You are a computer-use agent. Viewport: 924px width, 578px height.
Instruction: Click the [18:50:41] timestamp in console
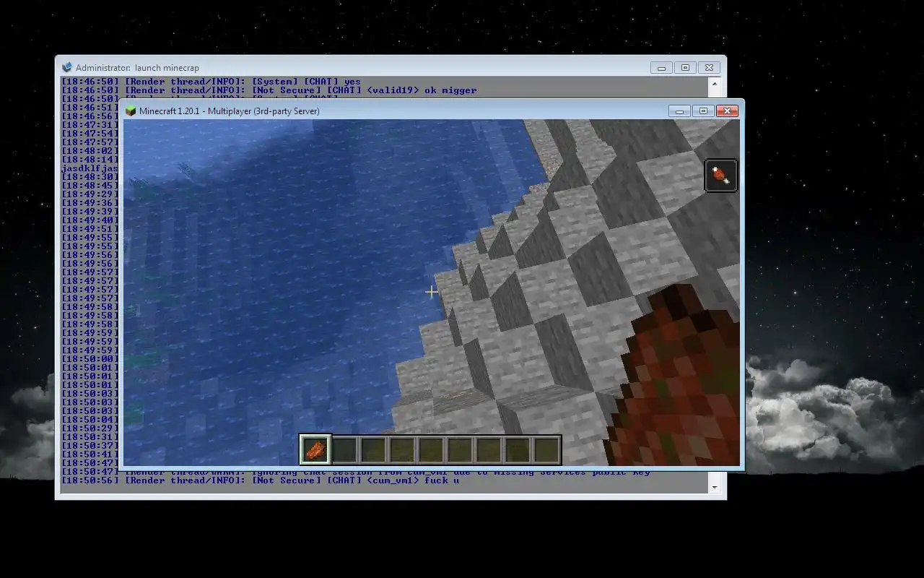tap(90, 454)
